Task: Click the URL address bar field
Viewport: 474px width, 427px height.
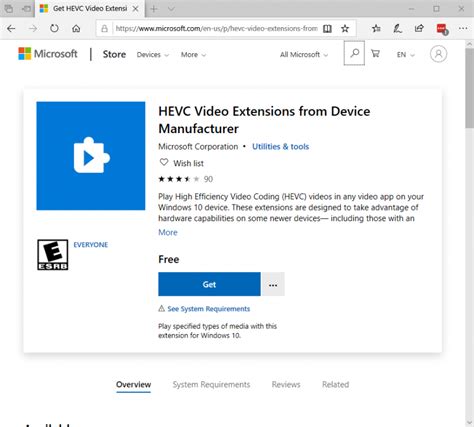Action: pos(216,29)
